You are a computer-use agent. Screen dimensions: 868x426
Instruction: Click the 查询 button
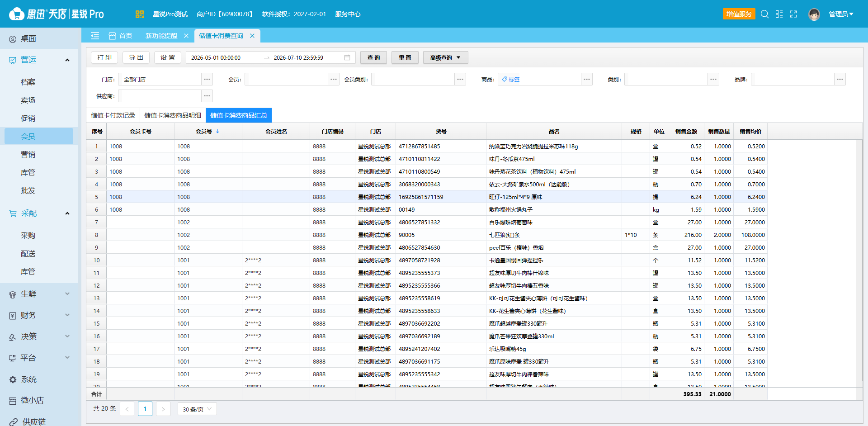373,57
